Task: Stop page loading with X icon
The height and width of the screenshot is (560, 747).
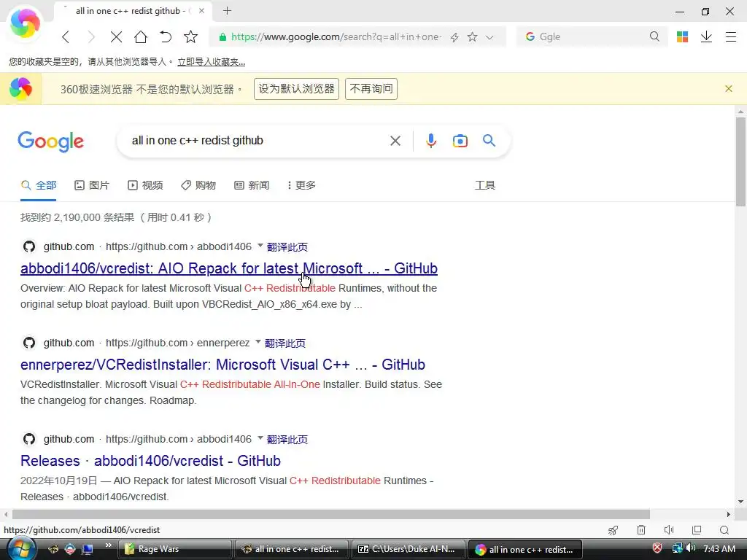Action: [116, 36]
